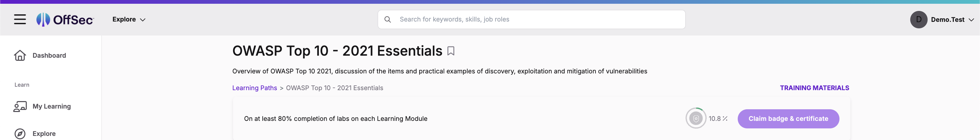This screenshot has width=980, height=140.
Task: Expand the Explore dropdown in header
Action: (129, 19)
